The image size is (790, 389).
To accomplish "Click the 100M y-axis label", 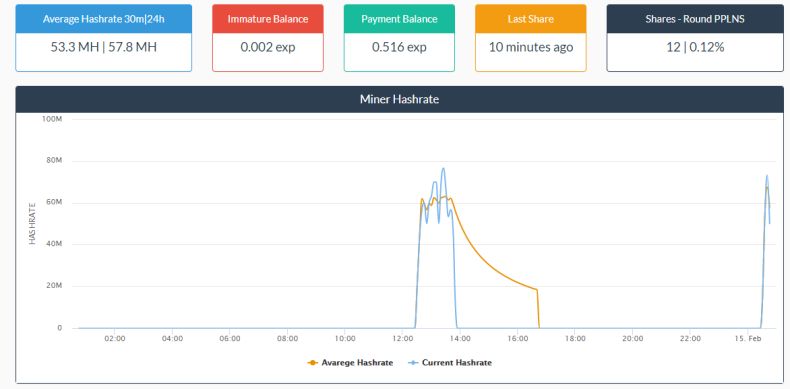I will point(53,119).
